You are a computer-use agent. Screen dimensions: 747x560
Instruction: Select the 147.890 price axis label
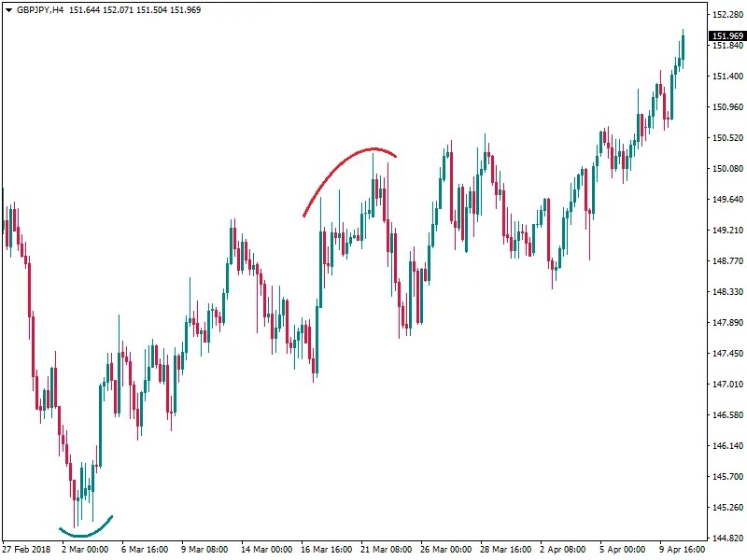(x=727, y=323)
